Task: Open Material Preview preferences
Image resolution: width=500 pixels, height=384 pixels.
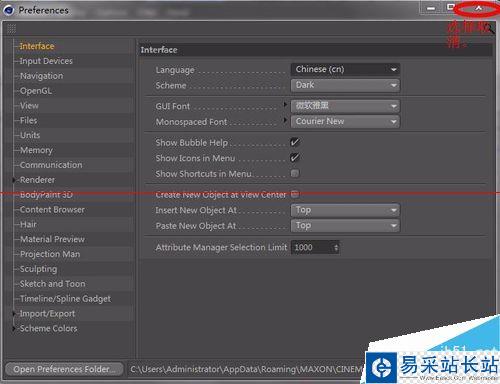Action: pyautogui.click(x=52, y=239)
